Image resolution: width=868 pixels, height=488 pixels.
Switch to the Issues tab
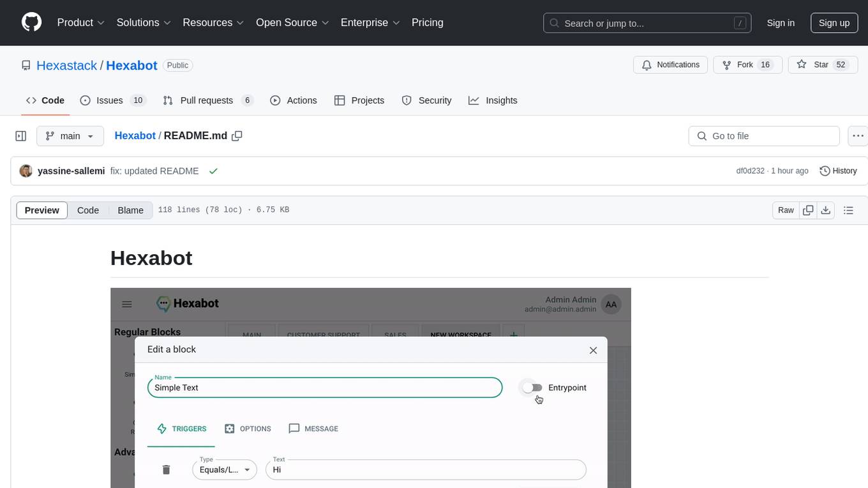[x=113, y=100]
